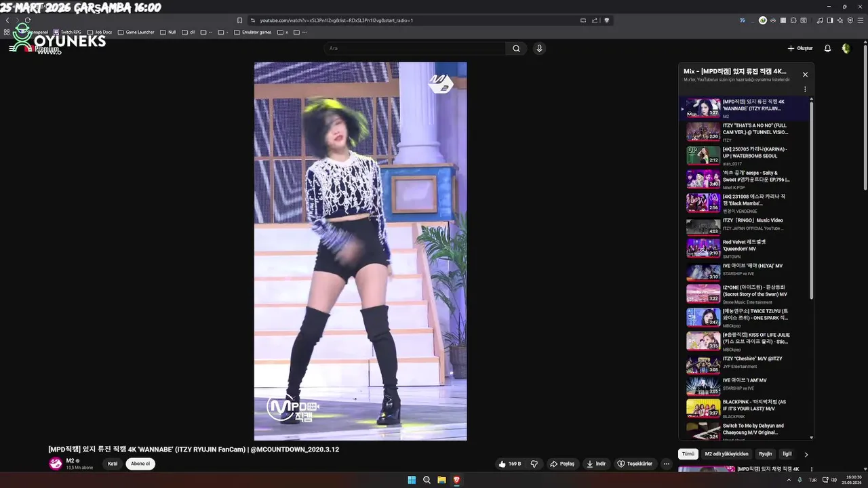The height and width of the screenshot is (488, 868).
Task: Show more filter chips with right arrow
Action: (806, 454)
